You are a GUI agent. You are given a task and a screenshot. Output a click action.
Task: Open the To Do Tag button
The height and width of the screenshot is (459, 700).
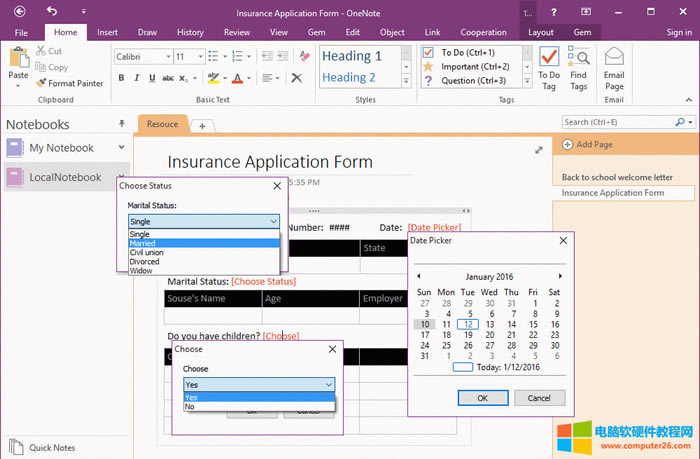[549, 65]
